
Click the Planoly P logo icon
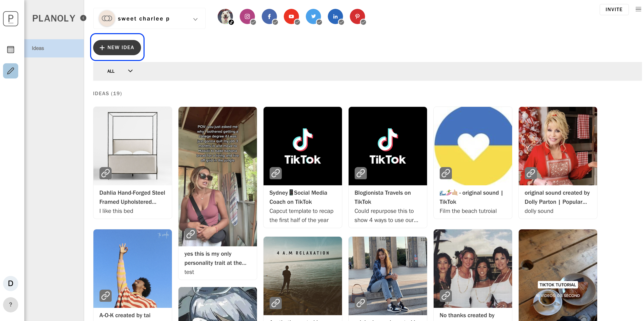(11, 19)
